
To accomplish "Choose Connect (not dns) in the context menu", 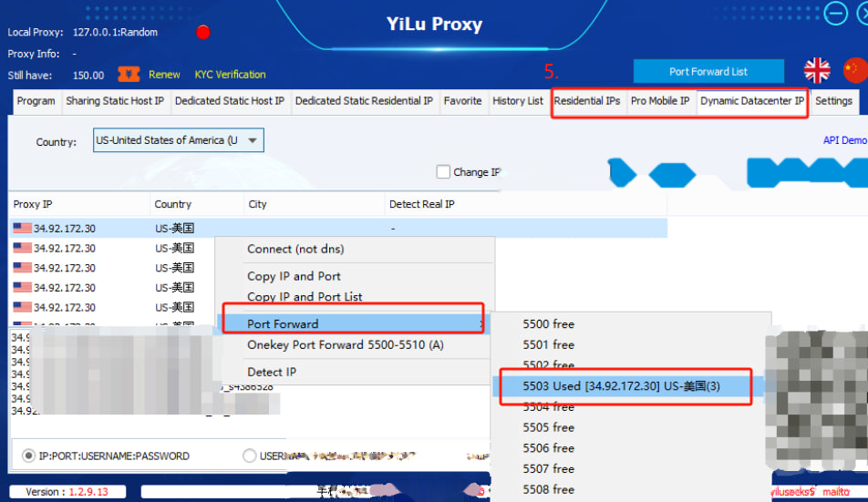I will tap(295, 250).
